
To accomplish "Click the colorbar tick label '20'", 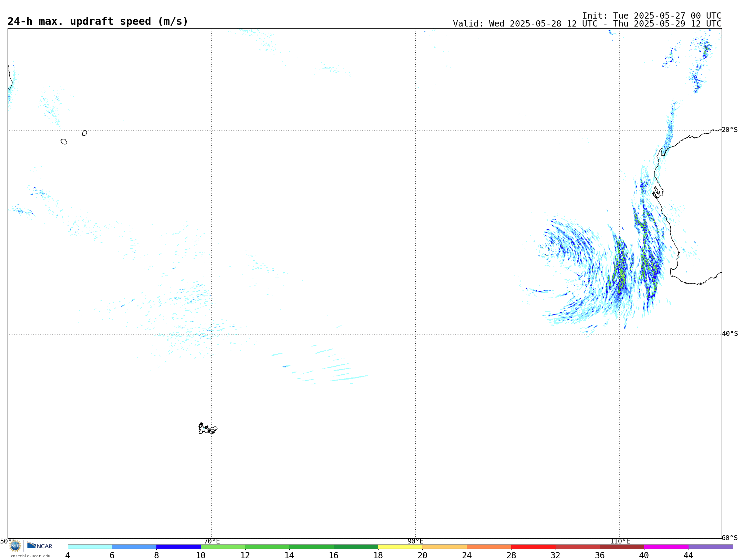I will pos(423,556).
